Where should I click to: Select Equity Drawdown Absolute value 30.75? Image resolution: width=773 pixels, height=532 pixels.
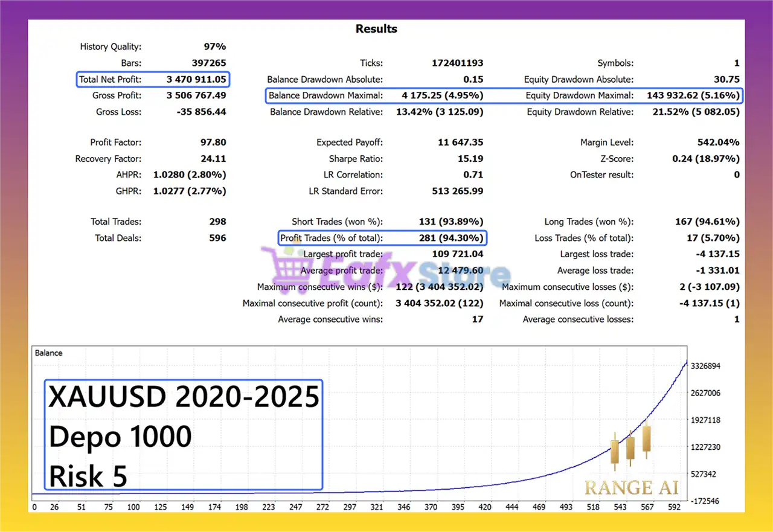727,79
